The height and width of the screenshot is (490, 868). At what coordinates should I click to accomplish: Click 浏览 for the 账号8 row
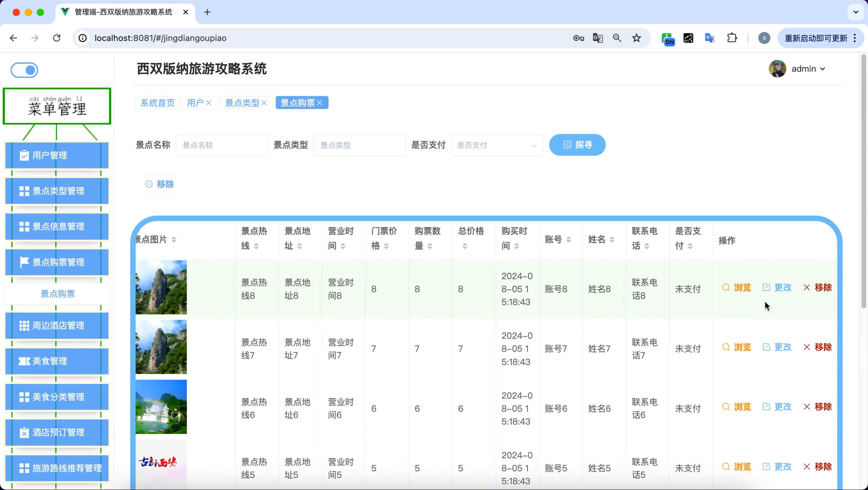[737, 287]
